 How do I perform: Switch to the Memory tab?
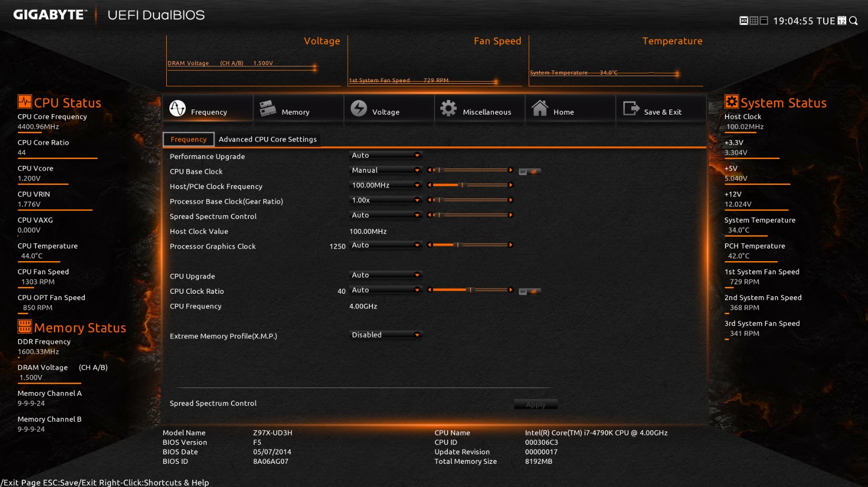pyautogui.click(x=298, y=108)
